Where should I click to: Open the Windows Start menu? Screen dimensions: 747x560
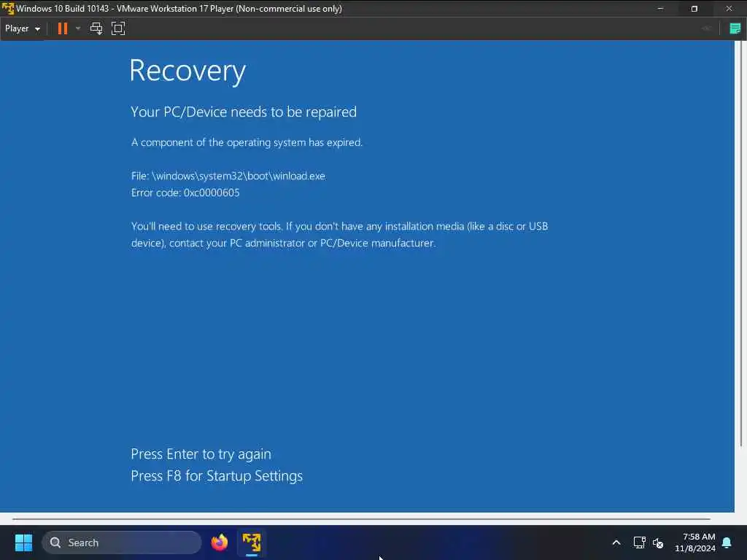click(x=23, y=542)
